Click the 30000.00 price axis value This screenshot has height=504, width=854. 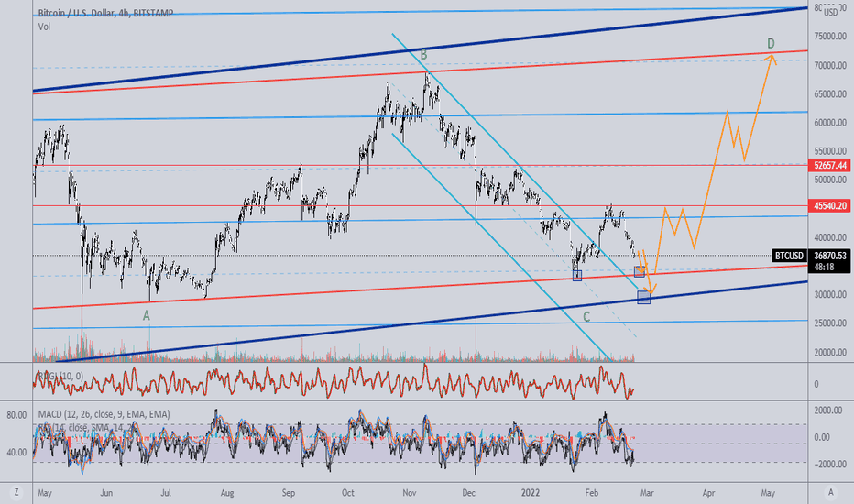[x=830, y=295]
